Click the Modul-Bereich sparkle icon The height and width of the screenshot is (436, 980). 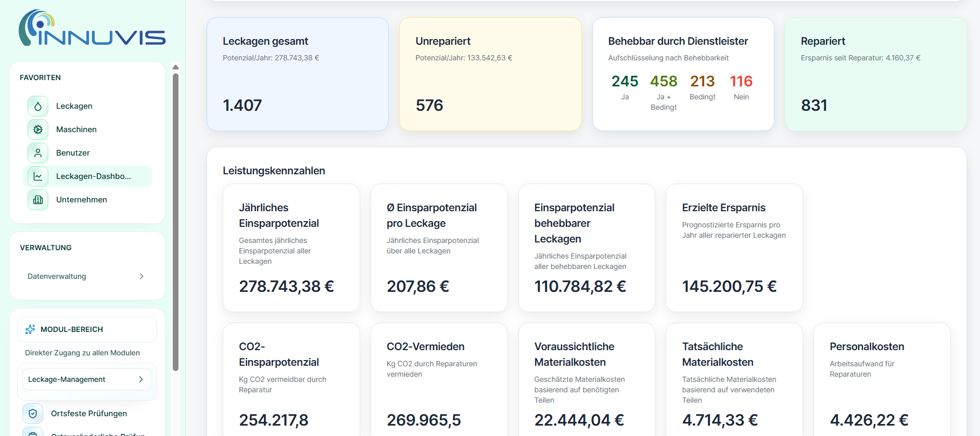coord(30,329)
